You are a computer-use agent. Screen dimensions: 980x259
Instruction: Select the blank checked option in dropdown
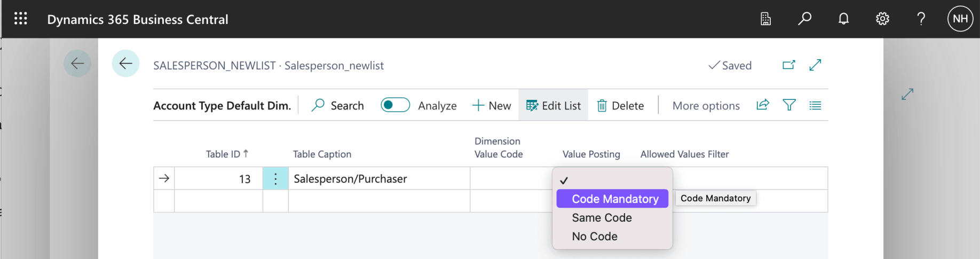pyautogui.click(x=612, y=180)
